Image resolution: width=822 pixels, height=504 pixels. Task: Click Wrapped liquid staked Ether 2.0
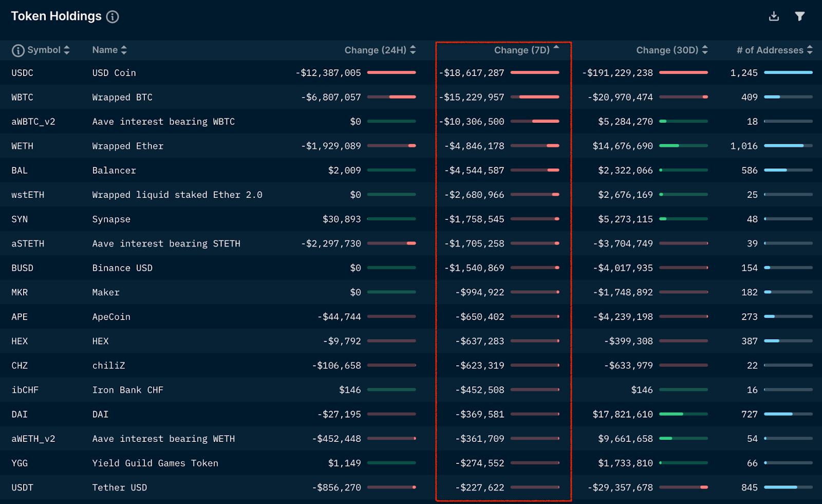[x=177, y=195]
